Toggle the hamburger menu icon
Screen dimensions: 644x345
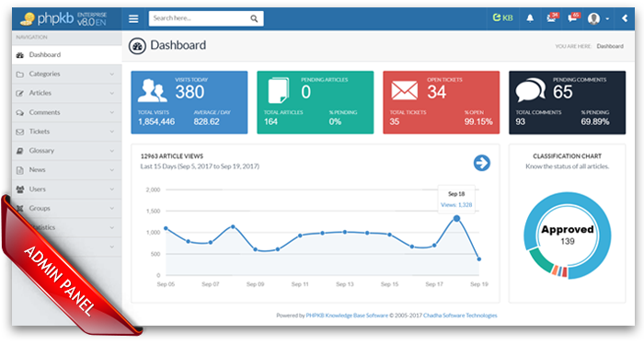133,19
